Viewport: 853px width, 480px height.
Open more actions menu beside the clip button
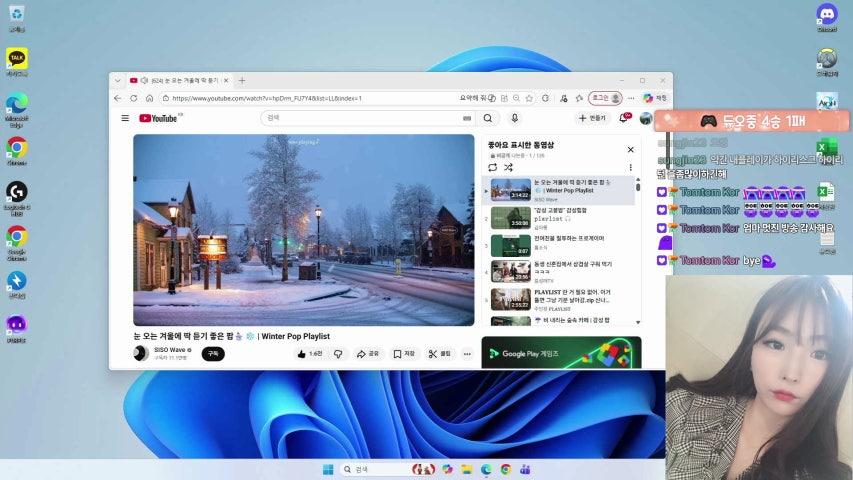pyautogui.click(x=466, y=354)
